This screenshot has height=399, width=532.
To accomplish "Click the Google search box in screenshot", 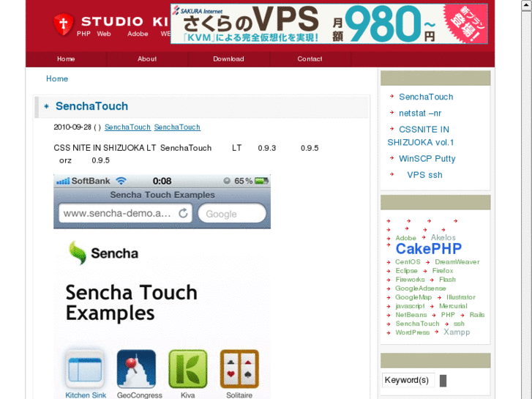I will (x=232, y=214).
